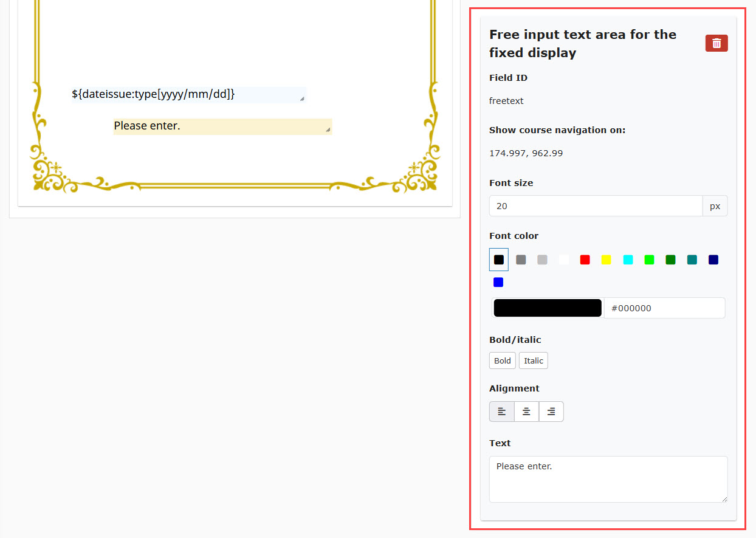The image size is (756, 538).
Task: Open the large black color picker bar
Action: tap(548, 308)
